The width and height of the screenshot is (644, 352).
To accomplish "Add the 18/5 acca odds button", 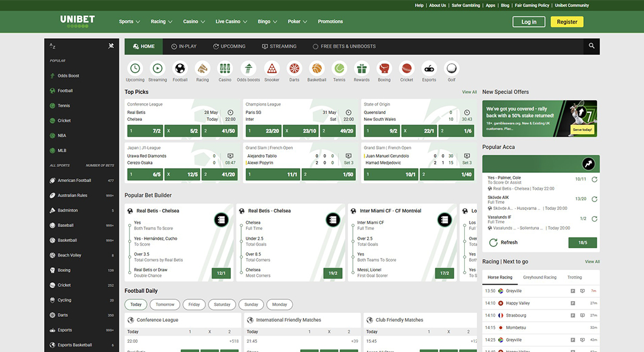I will (583, 243).
